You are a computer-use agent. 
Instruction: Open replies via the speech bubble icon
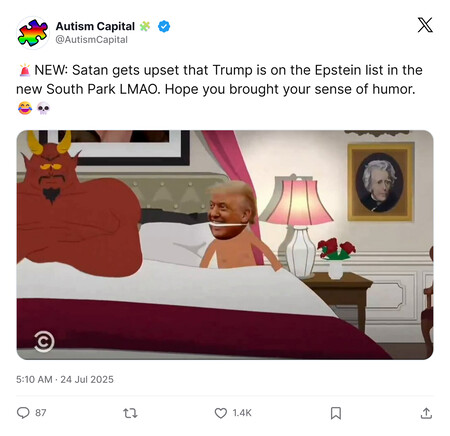click(23, 413)
